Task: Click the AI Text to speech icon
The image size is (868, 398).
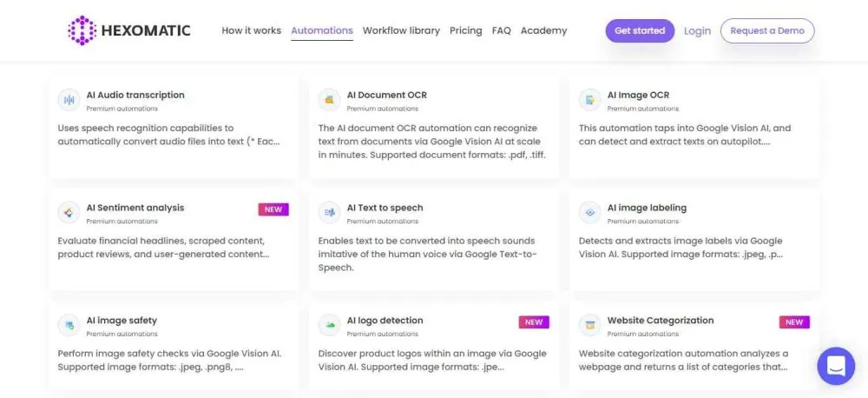Action: pyautogui.click(x=329, y=213)
